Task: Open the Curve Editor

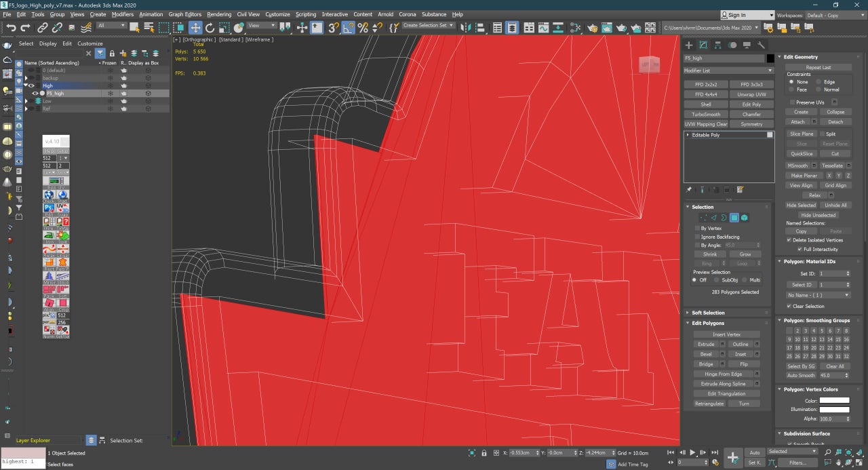Action: (x=544, y=28)
